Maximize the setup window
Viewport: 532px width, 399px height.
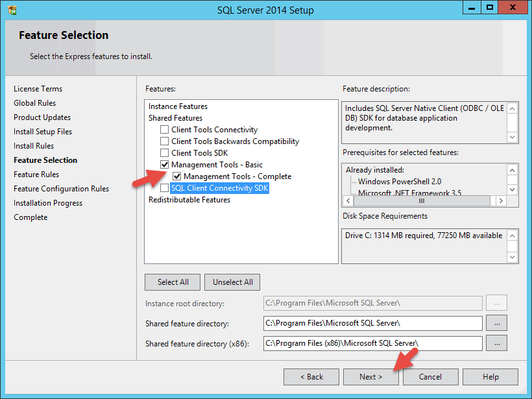coord(490,8)
